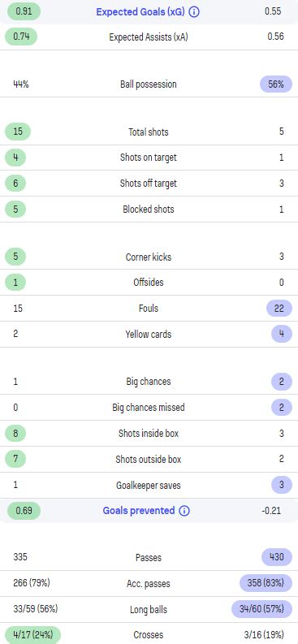
Task: Select the Total shots row label
Action: pos(149,132)
